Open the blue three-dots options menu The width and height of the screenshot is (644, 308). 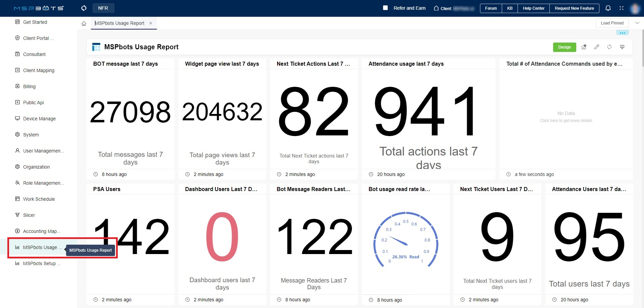[622, 33]
